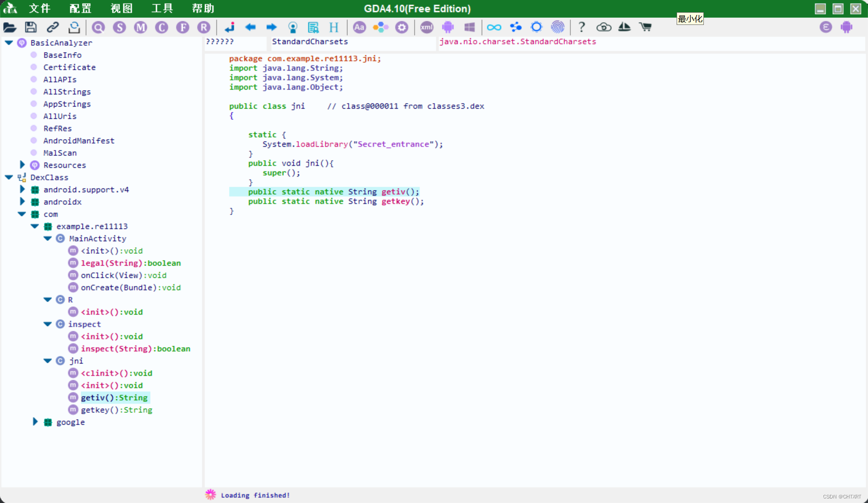Collapse the example.re11113 package

[x=34, y=226]
